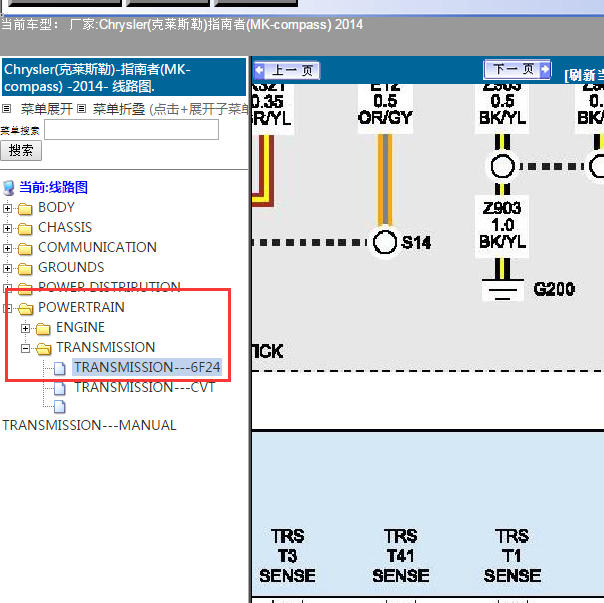604x603 pixels.
Task: Click the CHASSIS folder icon
Action: pos(25,228)
